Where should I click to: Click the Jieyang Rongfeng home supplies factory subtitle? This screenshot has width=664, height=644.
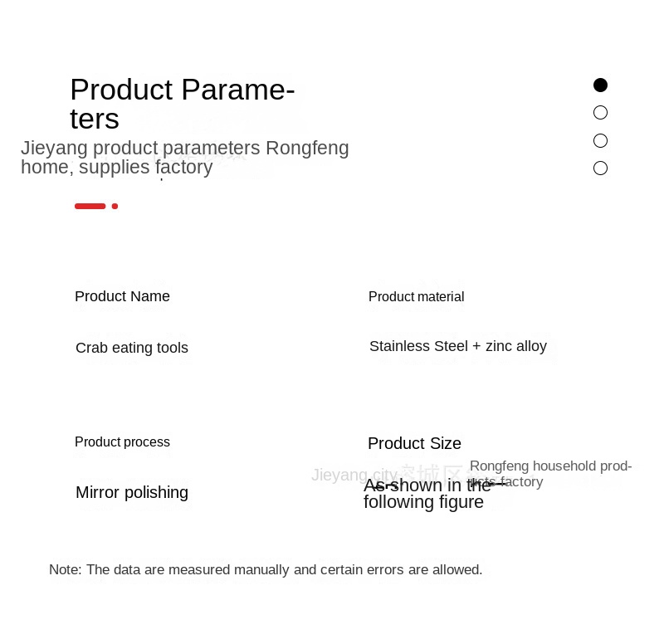184,157
